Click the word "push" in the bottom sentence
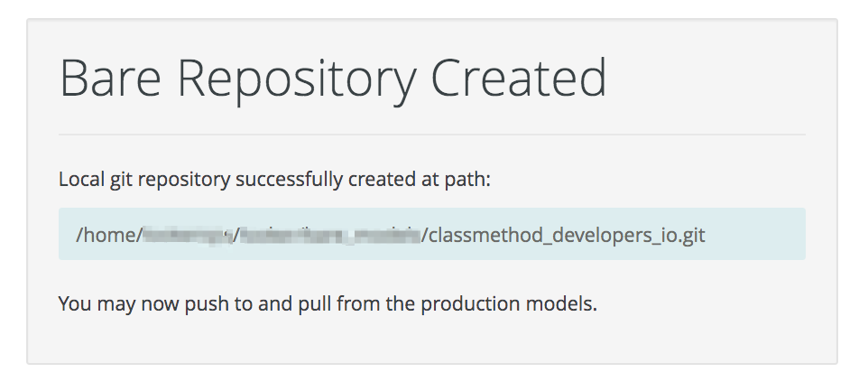Screen dimensions: 868x391 (x=209, y=304)
